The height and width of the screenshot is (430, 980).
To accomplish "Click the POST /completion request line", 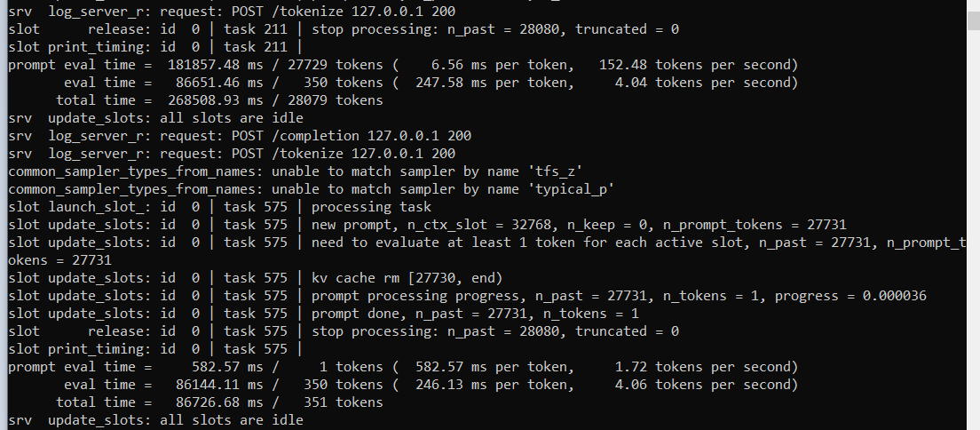I will 240,136.
